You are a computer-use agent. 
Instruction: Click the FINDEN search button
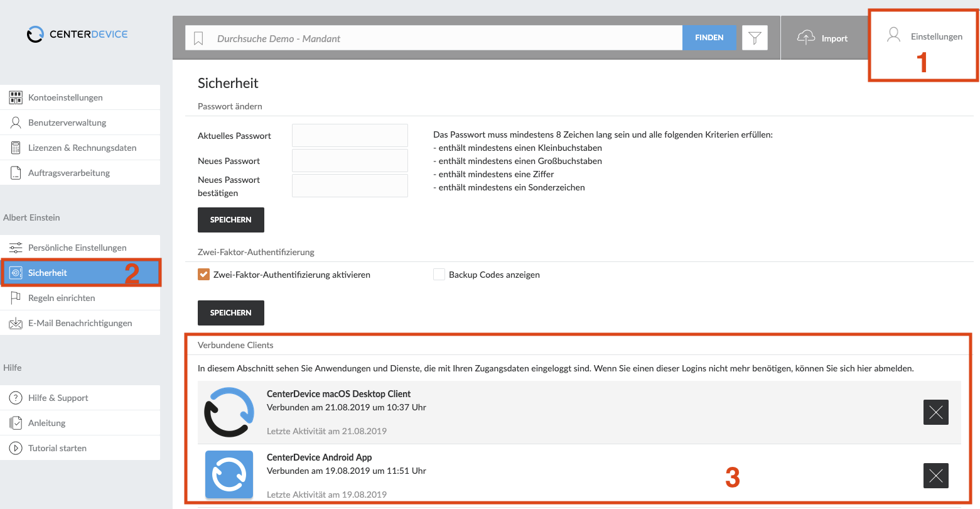tap(709, 38)
